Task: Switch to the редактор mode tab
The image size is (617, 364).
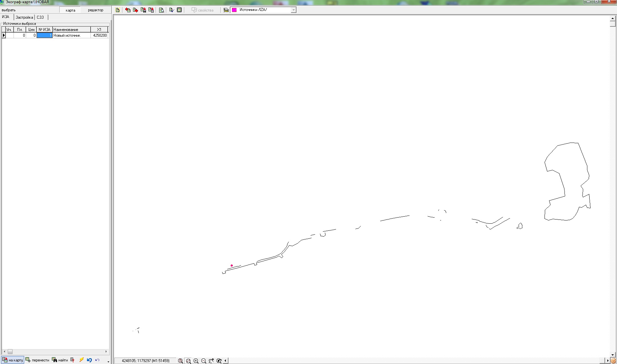Action: pos(95,10)
